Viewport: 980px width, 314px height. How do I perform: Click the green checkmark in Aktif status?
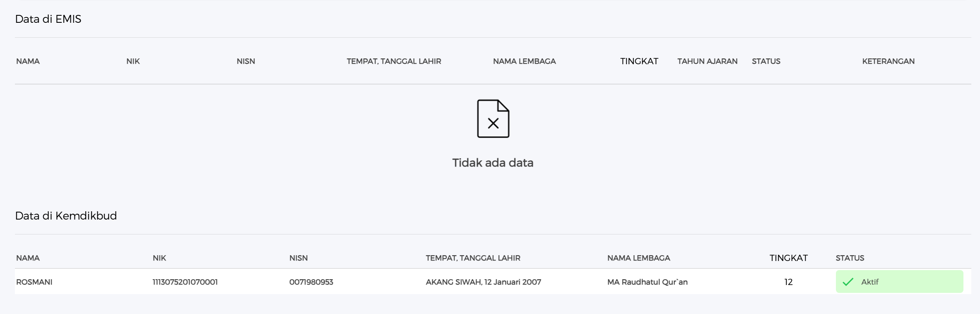coord(848,282)
